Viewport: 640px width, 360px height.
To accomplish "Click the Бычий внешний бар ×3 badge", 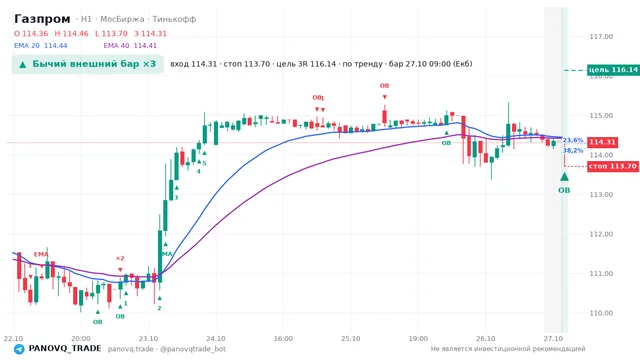I will (x=88, y=64).
